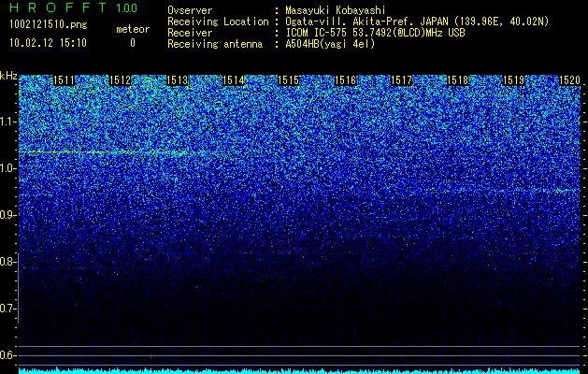Click the 1518 time marker label

pos(457,80)
